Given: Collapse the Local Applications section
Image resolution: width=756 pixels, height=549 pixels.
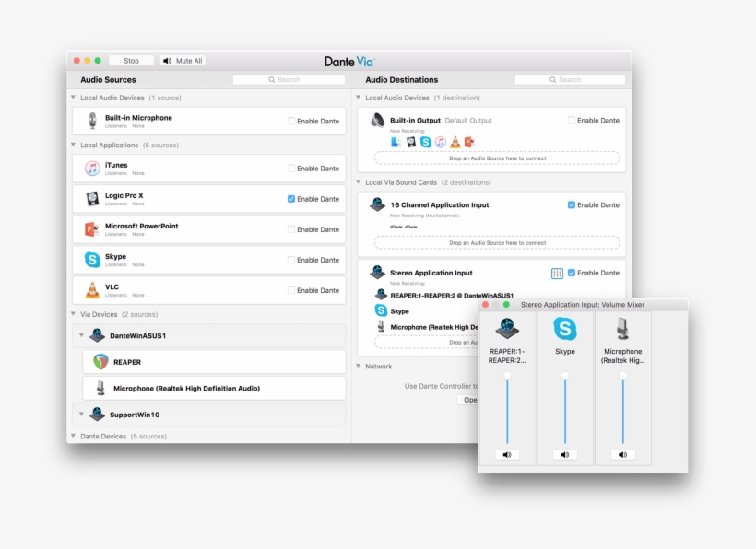Looking at the screenshot, I should pyautogui.click(x=73, y=145).
